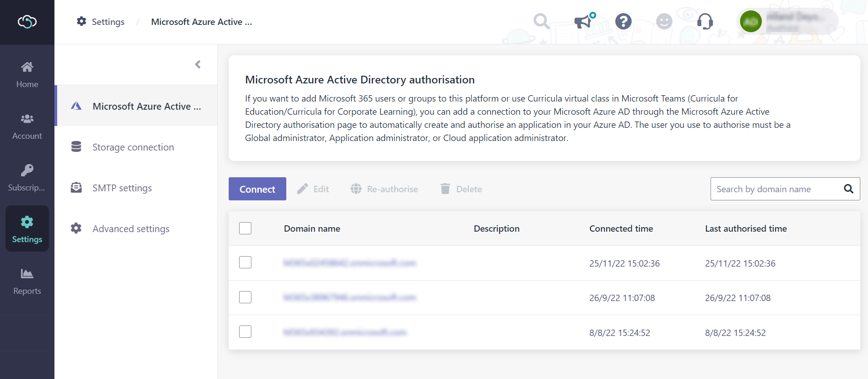This screenshot has height=379, width=868.
Task: Collapse the settings side panel chevron
Action: 198,64
